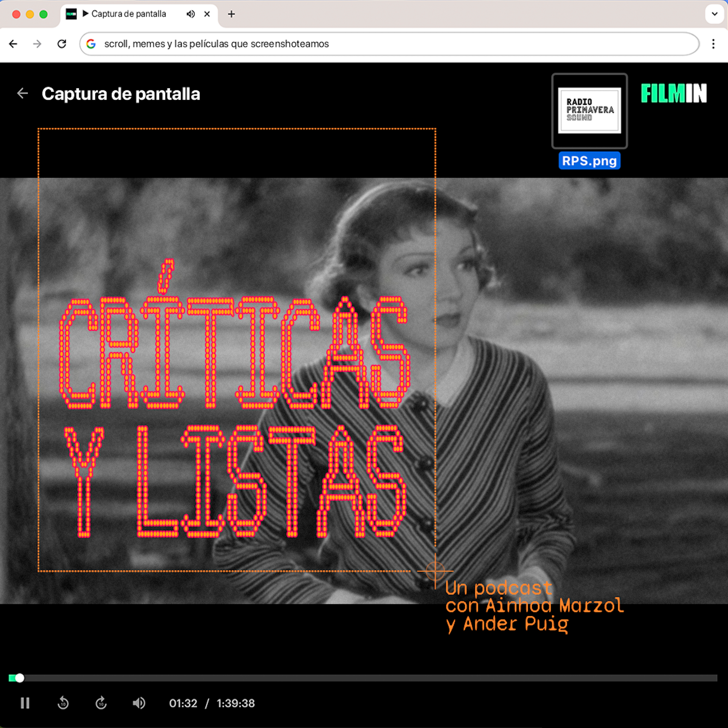The width and height of the screenshot is (728, 728).
Task: Click the Captura de pantalla player title
Action: [121, 94]
